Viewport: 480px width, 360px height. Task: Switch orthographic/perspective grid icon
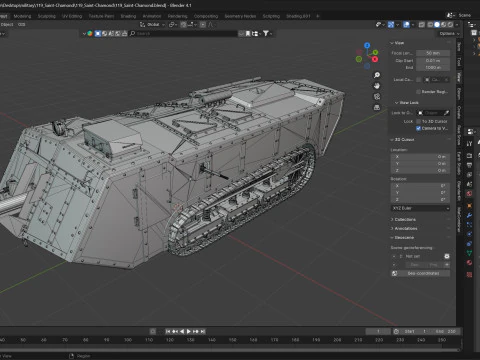[x=377, y=107]
